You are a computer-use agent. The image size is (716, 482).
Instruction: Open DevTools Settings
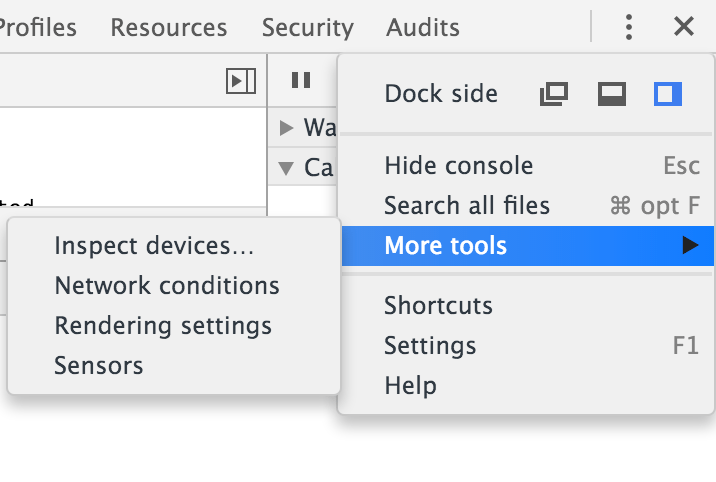click(430, 346)
